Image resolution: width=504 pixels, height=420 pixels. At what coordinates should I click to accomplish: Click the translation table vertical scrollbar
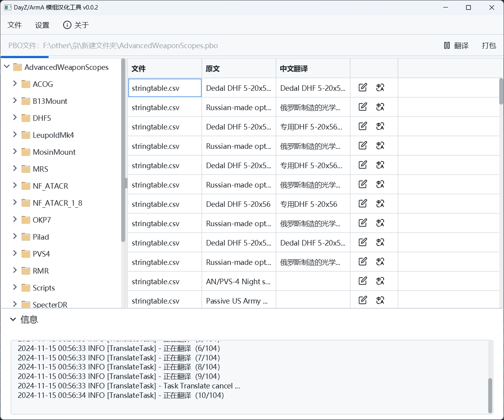pyautogui.click(x=501, y=91)
